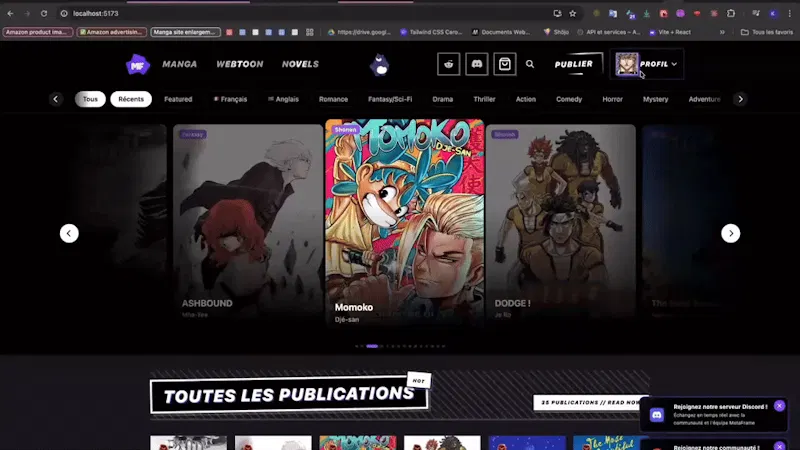Screen dimensions: 800x450
Task: Go back with browser back arrow
Action: [x=10, y=13]
